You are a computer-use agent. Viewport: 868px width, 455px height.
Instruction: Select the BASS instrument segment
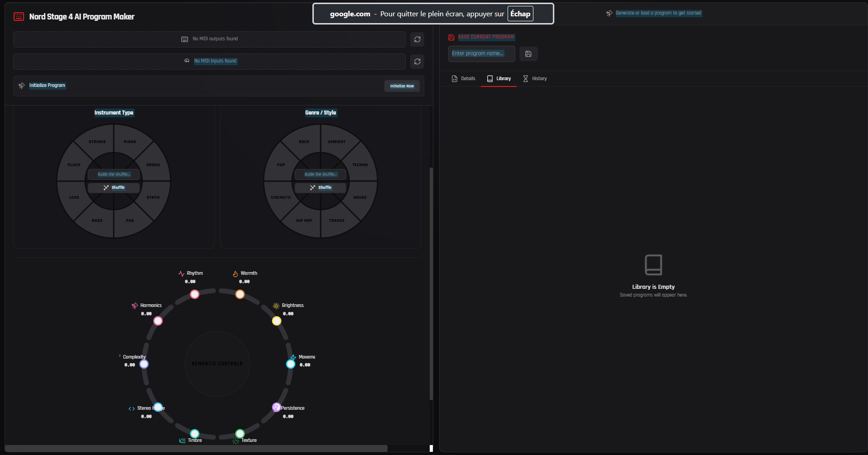pos(97,220)
